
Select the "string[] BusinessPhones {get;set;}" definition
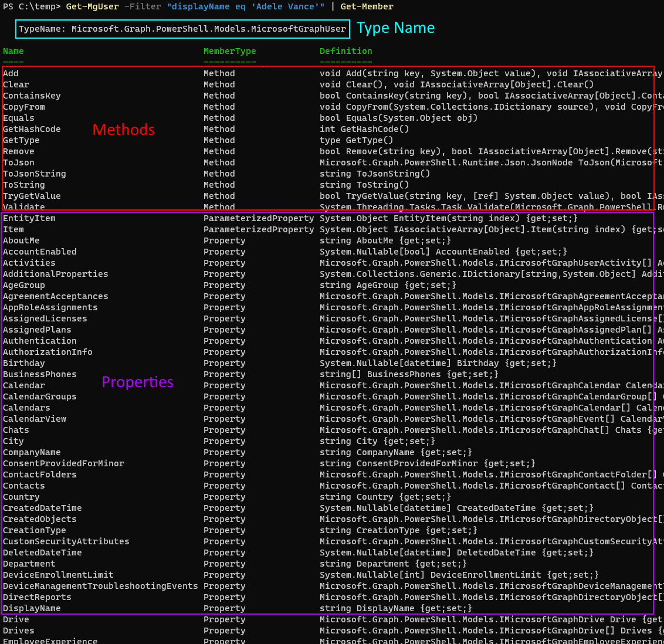(409, 375)
